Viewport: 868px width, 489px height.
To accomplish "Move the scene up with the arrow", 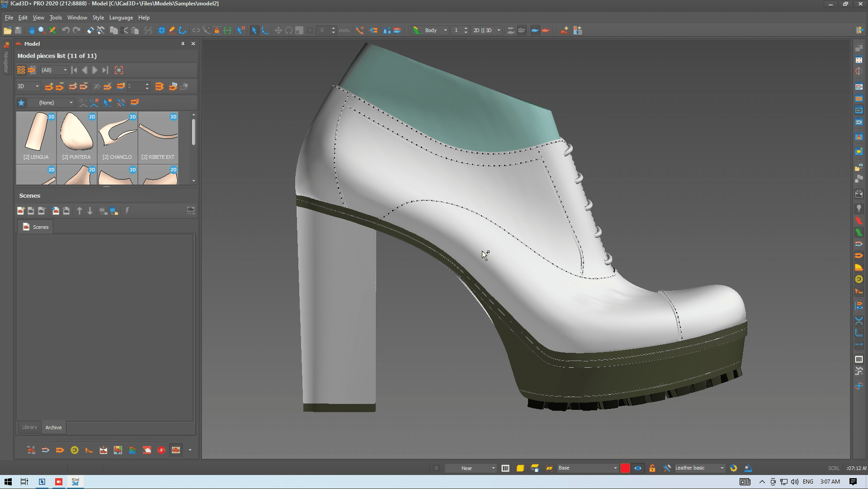I will [80, 211].
